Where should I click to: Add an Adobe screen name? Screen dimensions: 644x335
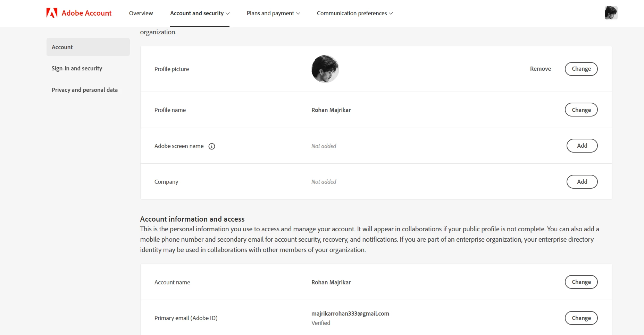582,146
